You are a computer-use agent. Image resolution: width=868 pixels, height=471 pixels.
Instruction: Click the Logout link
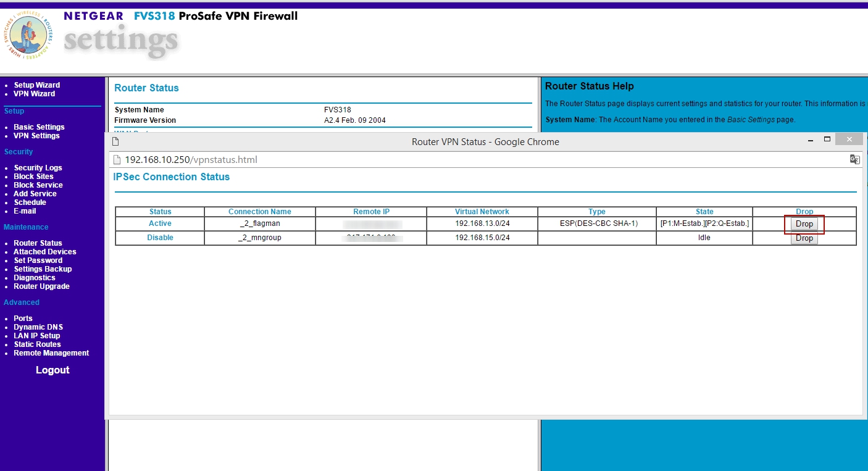[52, 370]
